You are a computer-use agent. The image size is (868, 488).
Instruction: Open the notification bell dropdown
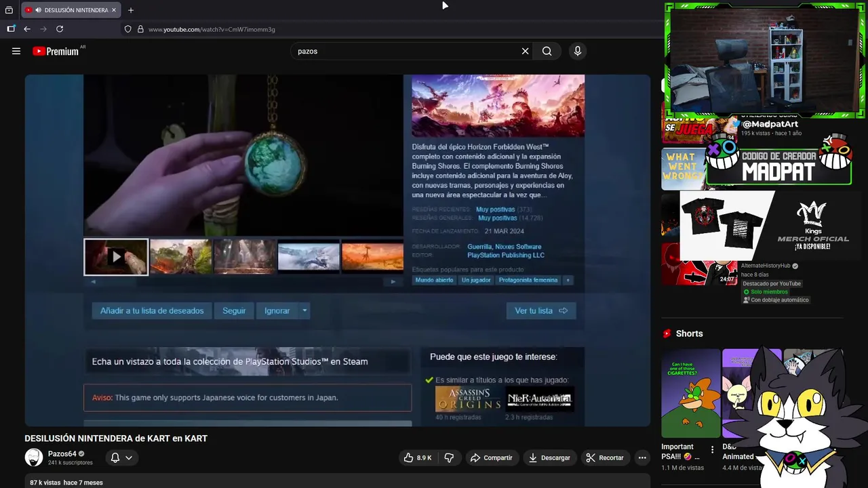(x=121, y=458)
